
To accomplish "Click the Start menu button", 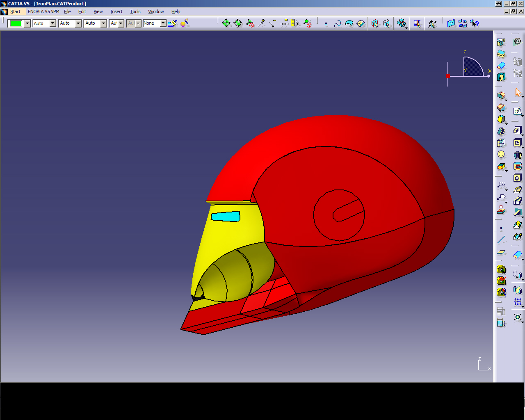I will [15, 11].
